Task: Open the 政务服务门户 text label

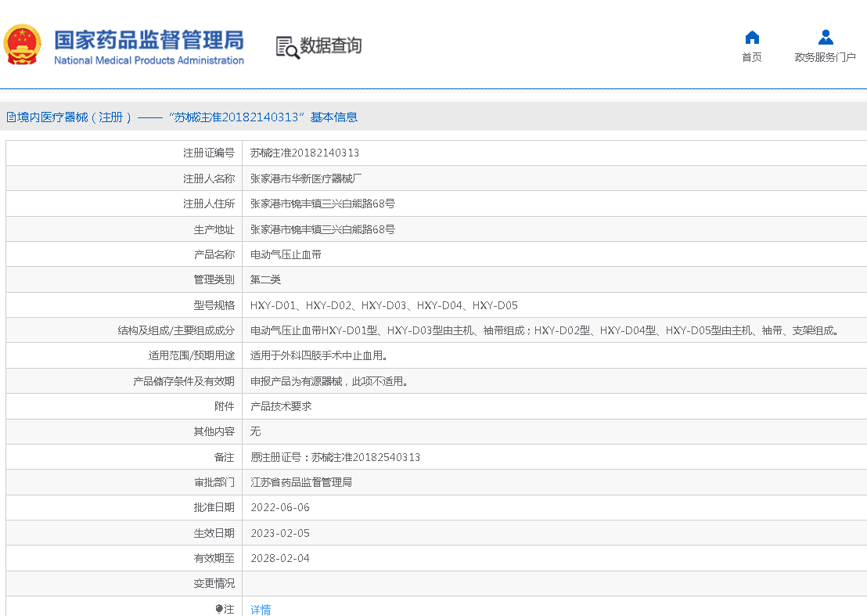Action: pos(826,57)
